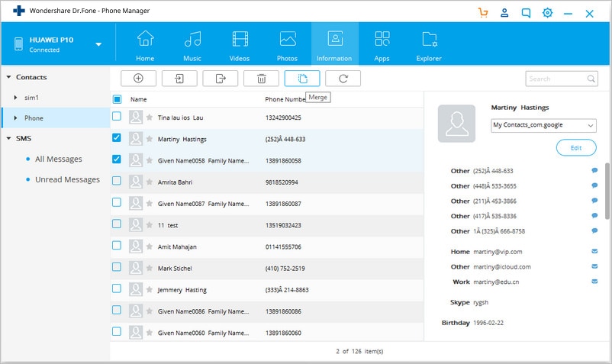Message the number (417) 535-8336

tap(594, 215)
